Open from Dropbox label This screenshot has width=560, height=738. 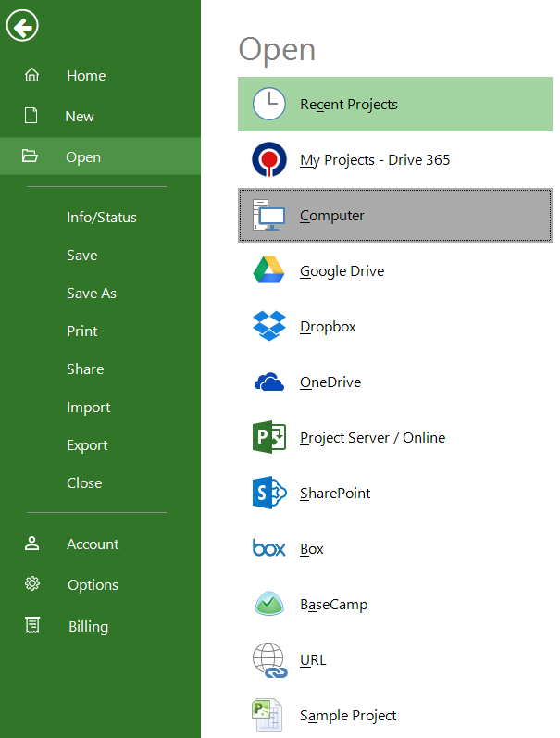pyautogui.click(x=328, y=327)
